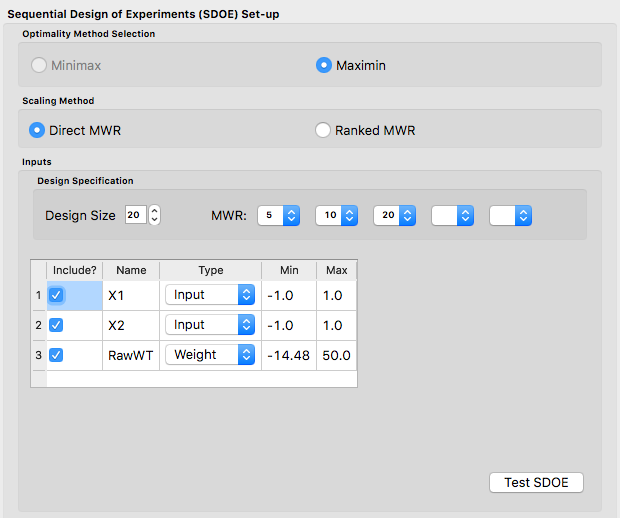Switch to Ranked MWR scaling
The height and width of the screenshot is (518, 620).
point(323,130)
